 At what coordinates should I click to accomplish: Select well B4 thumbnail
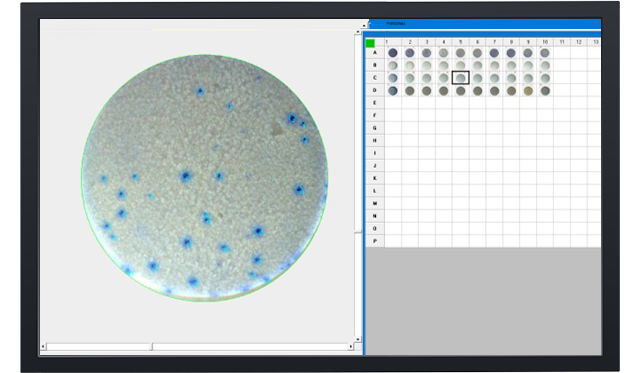pyautogui.click(x=444, y=65)
